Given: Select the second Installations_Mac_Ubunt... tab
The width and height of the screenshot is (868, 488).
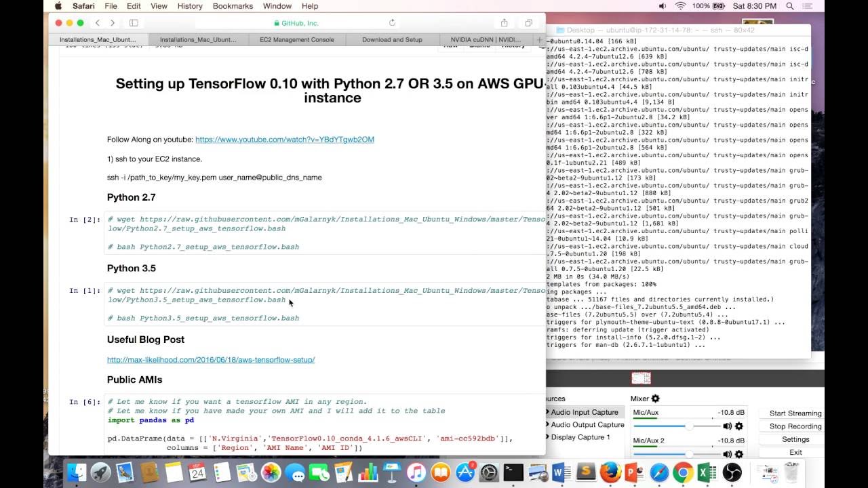Looking at the screenshot, I should [x=198, y=40].
